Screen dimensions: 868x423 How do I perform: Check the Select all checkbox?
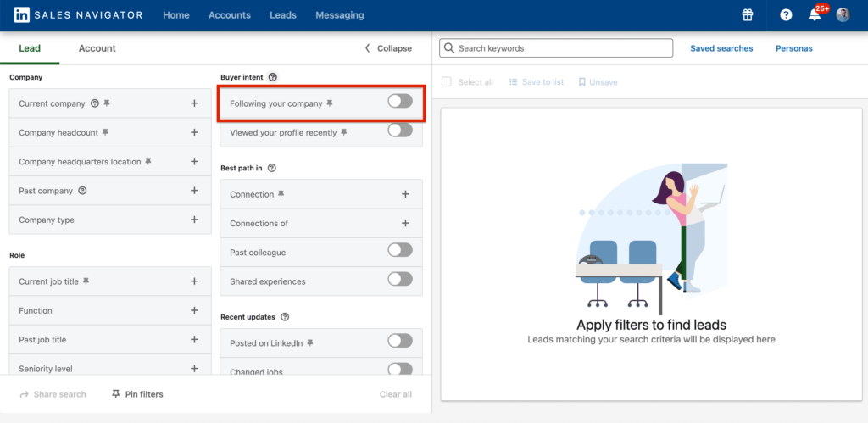pyautogui.click(x=447, y=82)
